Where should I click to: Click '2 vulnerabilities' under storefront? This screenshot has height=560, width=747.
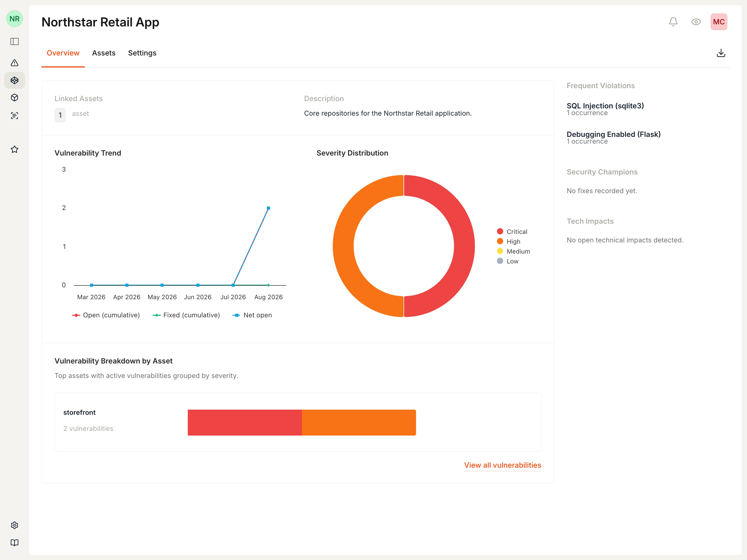click(88, 428)
